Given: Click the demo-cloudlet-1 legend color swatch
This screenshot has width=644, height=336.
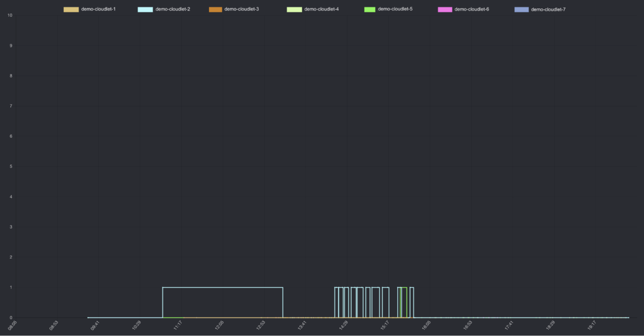Looking at the screenshot, I should pyautogui.click(x=71, y=9).
